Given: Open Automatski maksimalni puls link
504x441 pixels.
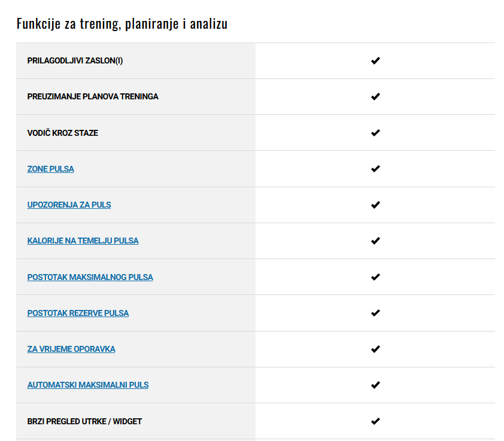Looking at the screenshot, I should 88,385.
